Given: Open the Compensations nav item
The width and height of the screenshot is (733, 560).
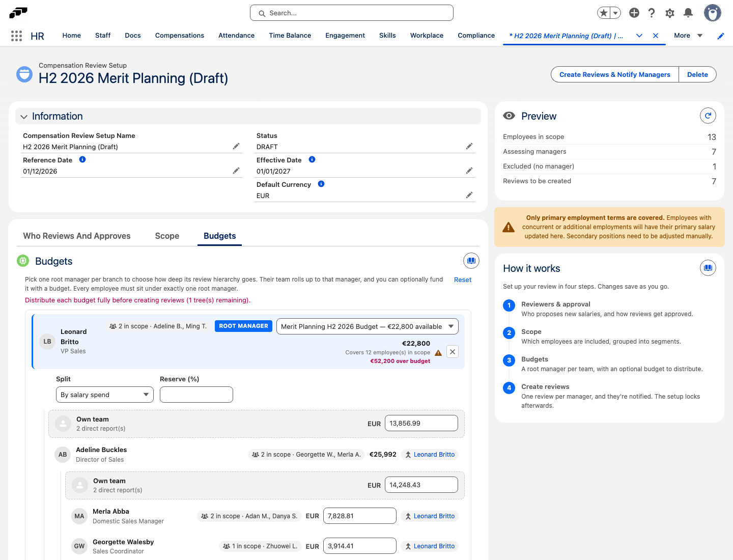Looking at the screenshot, I should (180, 36).
